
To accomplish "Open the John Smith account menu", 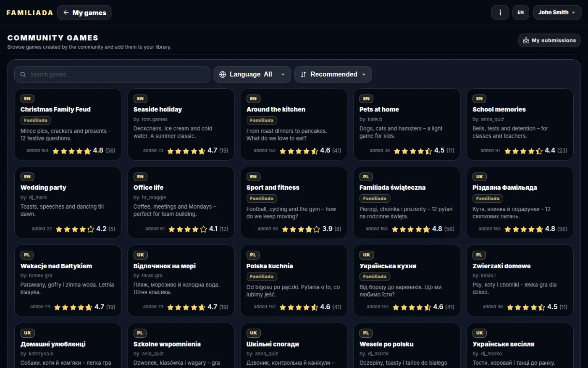I will tap(557, 13).
